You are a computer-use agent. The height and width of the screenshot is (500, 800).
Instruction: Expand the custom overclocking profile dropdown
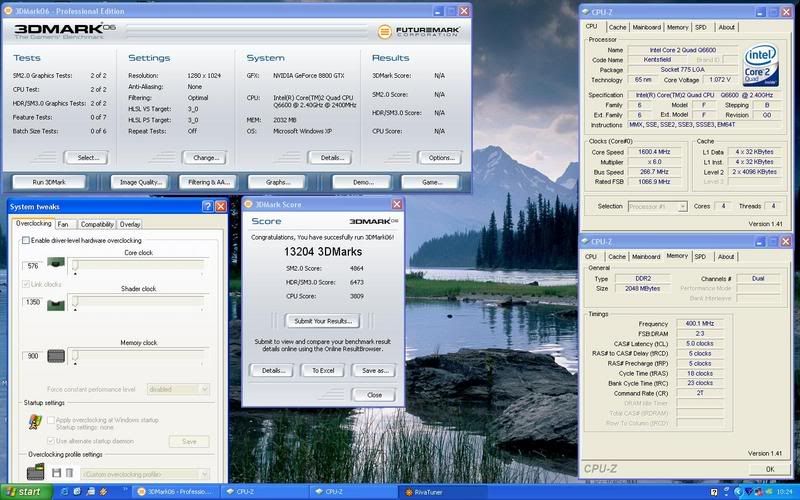204,472
